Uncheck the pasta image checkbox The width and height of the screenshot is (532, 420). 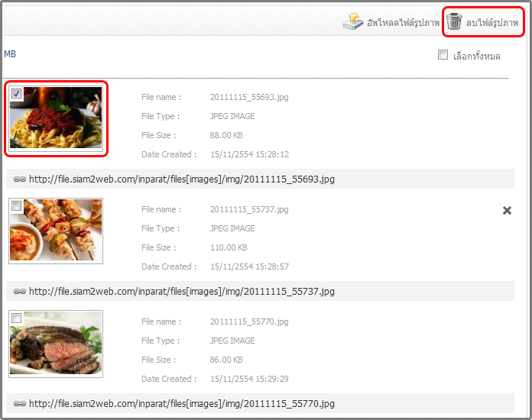click(16, 93)
